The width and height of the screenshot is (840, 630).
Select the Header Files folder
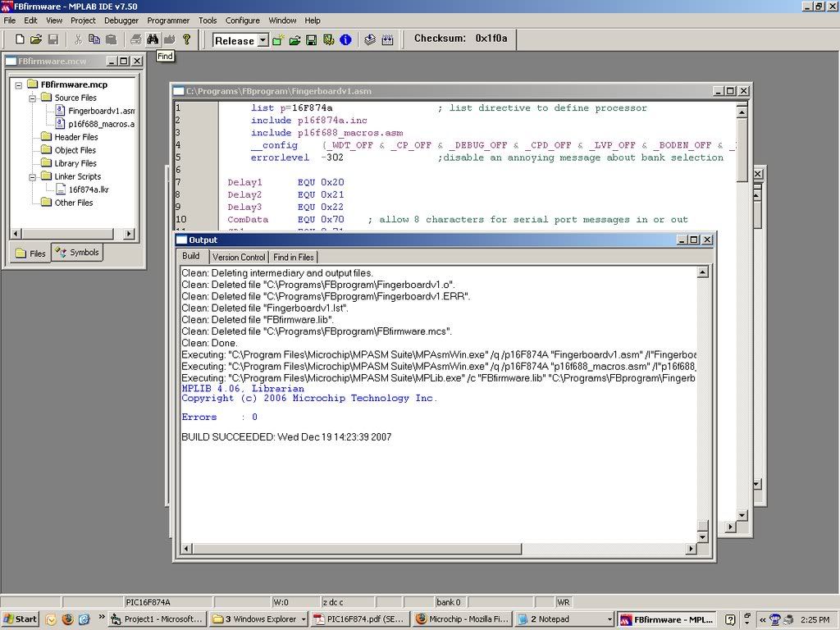(x=71, y=137)
